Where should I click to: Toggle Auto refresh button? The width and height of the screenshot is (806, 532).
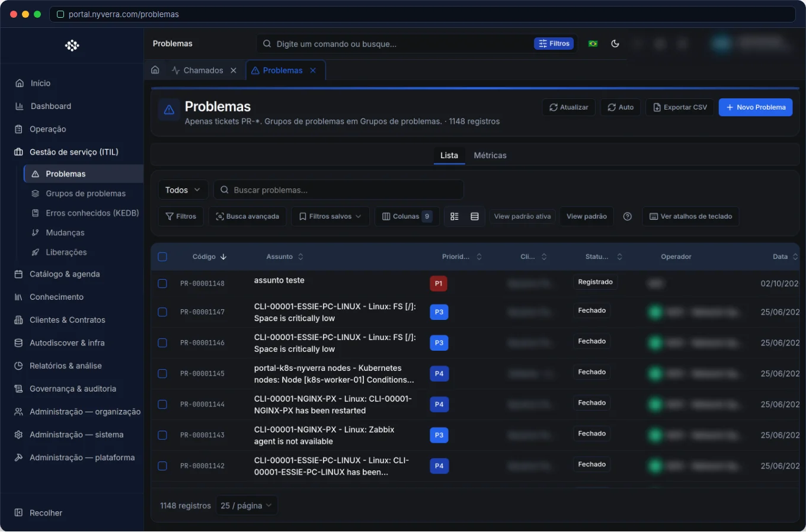(x=621, y=107)
